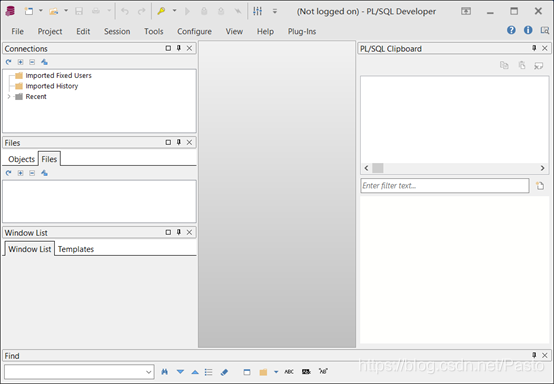
Task: Open the File menu
Action: coord(18,31)
